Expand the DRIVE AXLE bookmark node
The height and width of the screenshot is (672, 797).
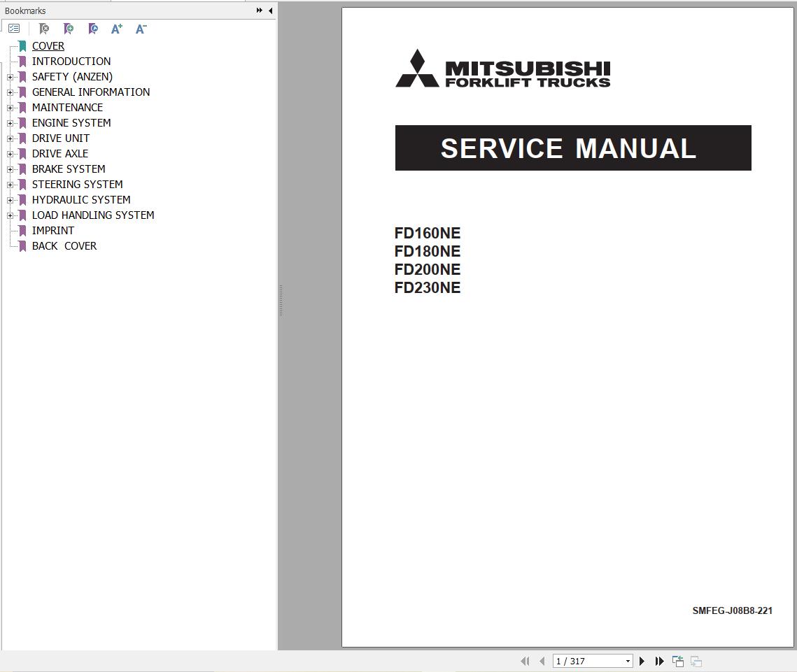[x=10, y=154]
